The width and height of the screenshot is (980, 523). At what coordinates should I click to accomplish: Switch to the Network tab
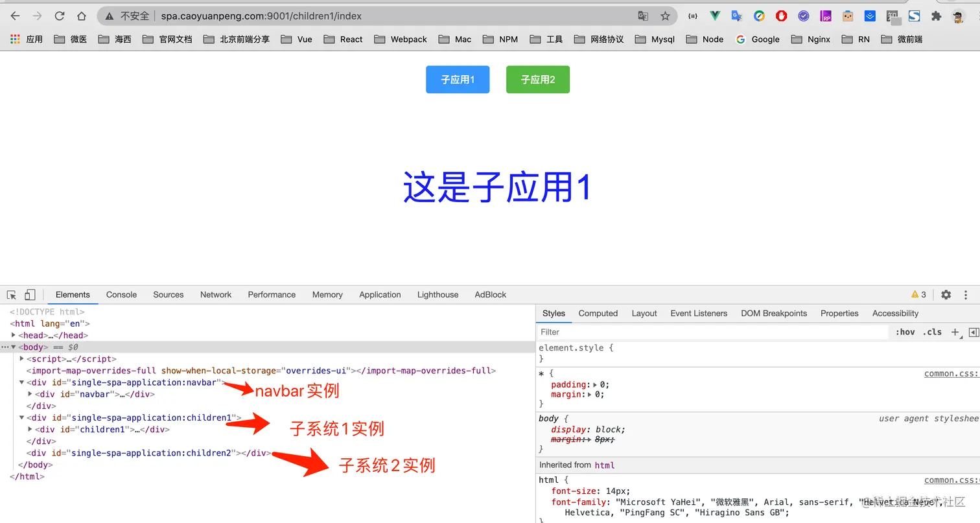[x=216, y=295]
